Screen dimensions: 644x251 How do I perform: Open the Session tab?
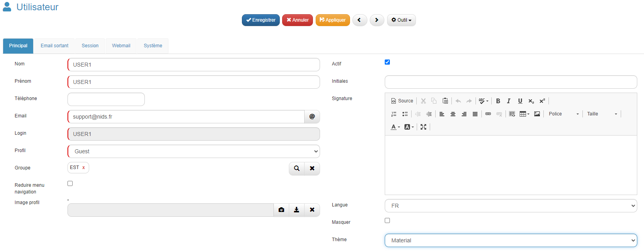pyautogui.click(x=90, y=46)
